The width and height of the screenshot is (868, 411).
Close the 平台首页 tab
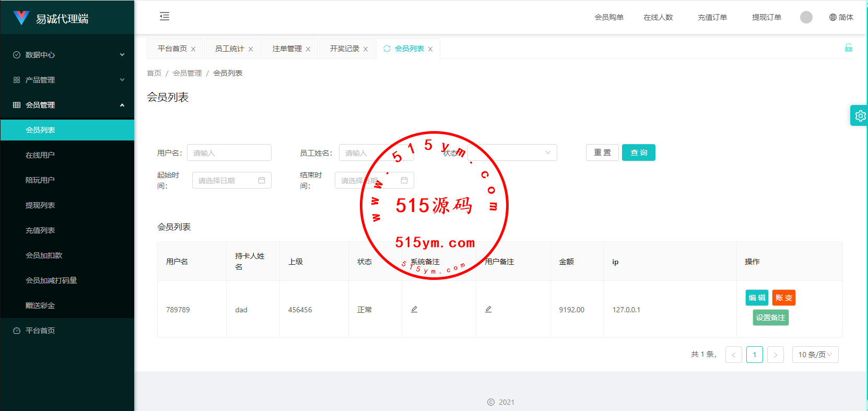pyautogui.click(x=193, y=49)
